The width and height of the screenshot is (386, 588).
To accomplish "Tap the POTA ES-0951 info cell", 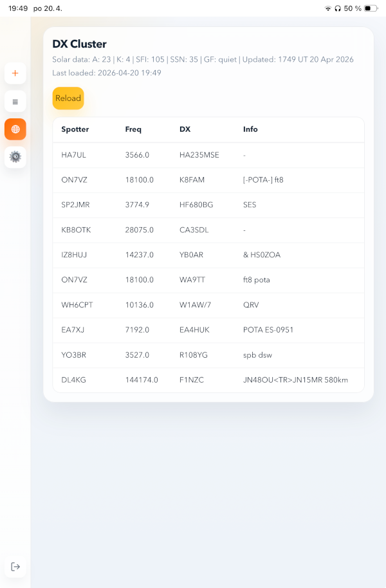I will (268, 330).
